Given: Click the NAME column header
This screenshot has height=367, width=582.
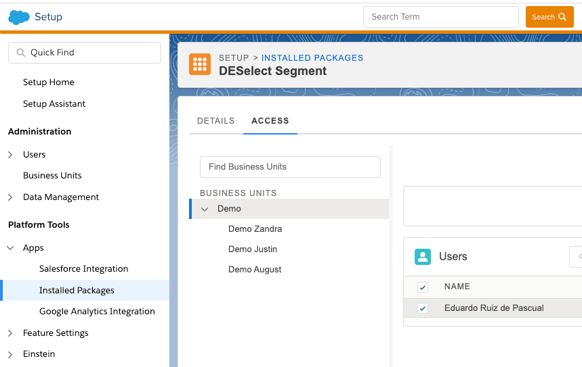Looking at the screenshot, I should (x=457, y=286).
